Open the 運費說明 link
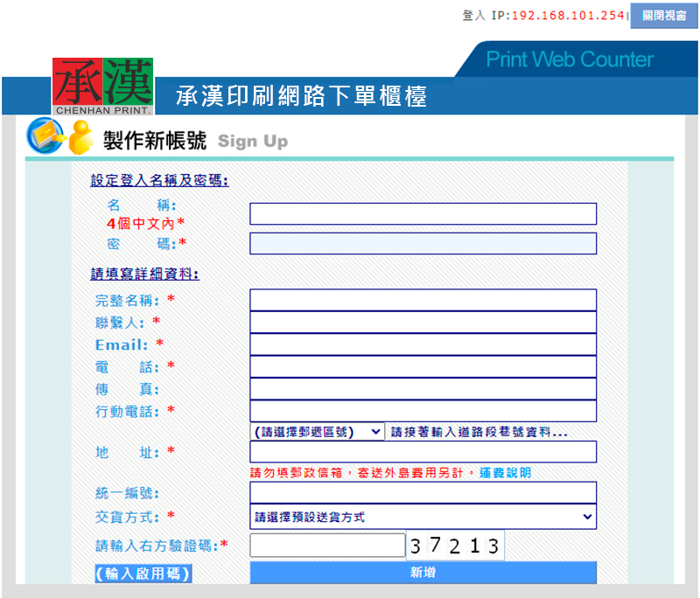Image resolution: width=700 pixels, height=598 pixels. (x=503, y=473)
